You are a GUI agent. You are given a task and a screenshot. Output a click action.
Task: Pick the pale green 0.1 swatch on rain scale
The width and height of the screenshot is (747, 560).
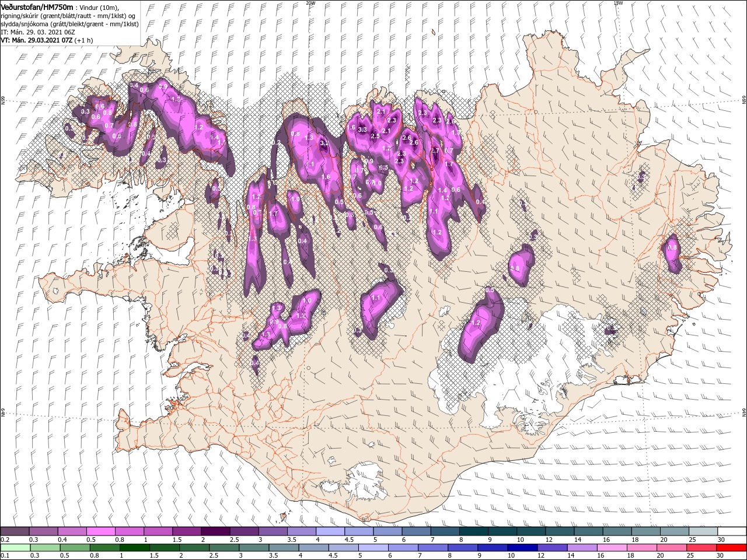pos(15,548)
